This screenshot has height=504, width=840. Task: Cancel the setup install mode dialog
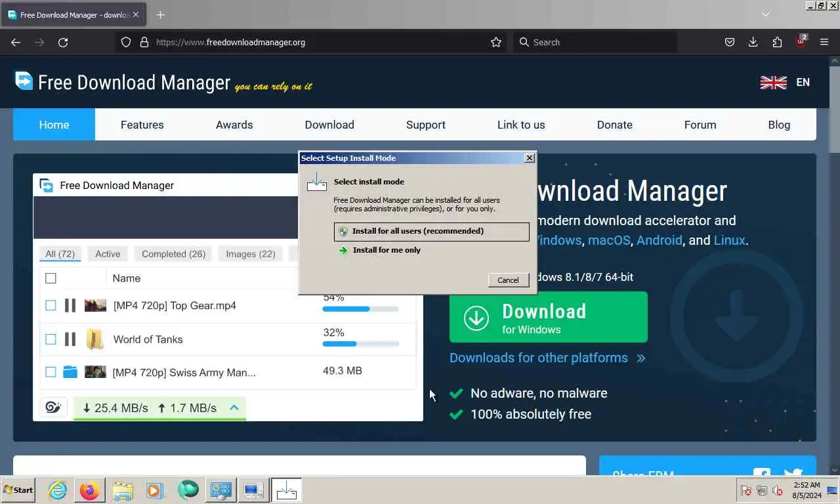click(508, 280)
